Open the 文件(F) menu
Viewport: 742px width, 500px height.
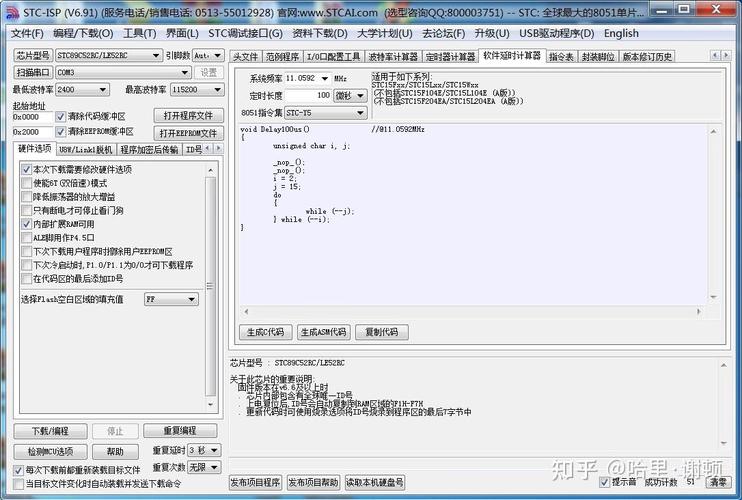coord(27,34)
